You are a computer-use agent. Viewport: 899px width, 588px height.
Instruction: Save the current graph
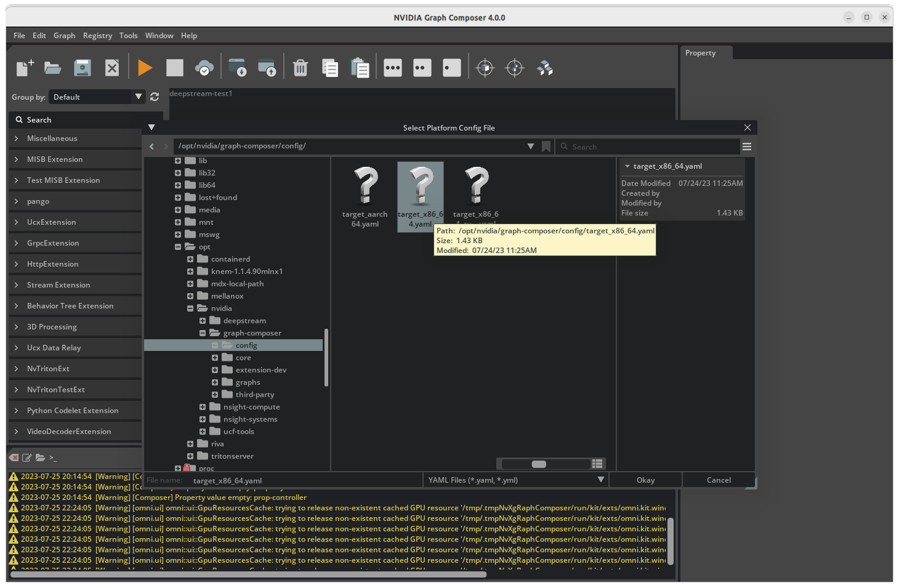coord(82,68)
